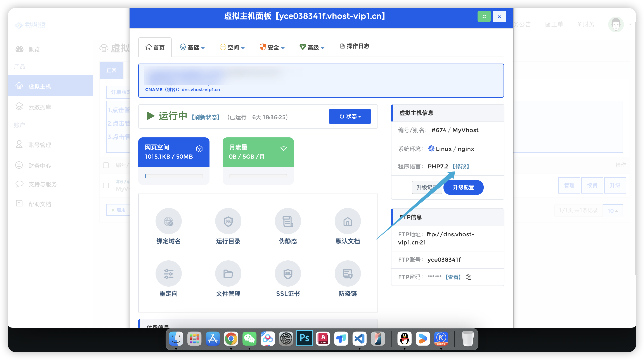Open the 伪静态 rewrite icon
Screen dimensions: 644x360
click(x=288, y=221)
